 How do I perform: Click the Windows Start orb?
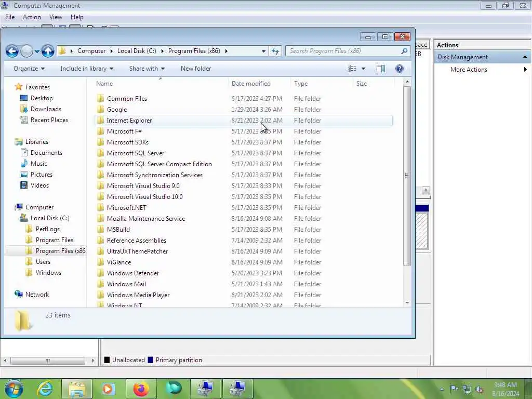pos(14,389)
